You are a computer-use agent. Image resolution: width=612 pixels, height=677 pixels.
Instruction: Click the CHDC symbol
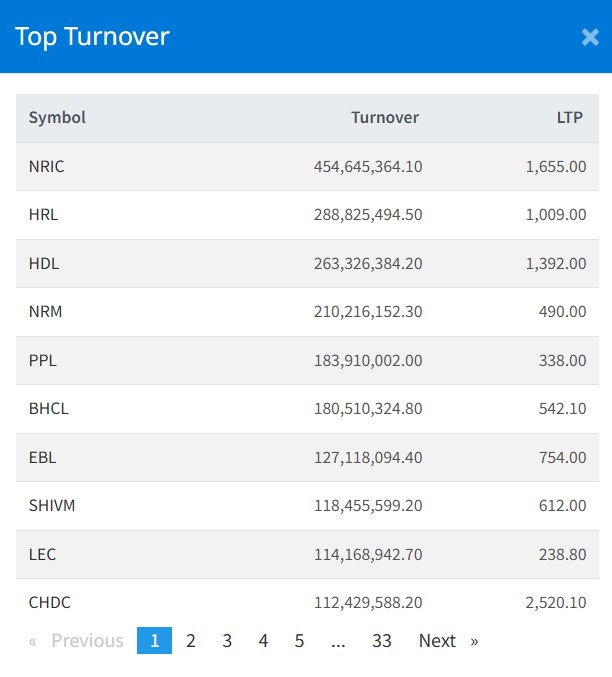(x=50, y=602)
